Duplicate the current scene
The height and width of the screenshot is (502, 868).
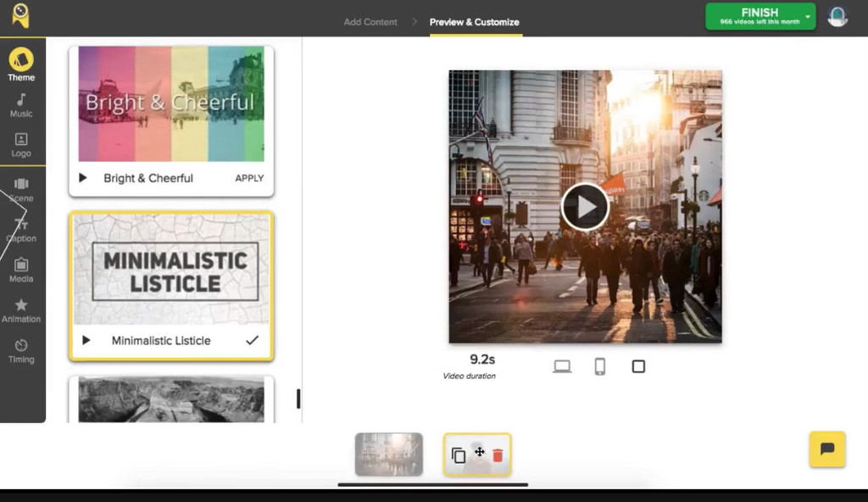[x=459, y=455]
